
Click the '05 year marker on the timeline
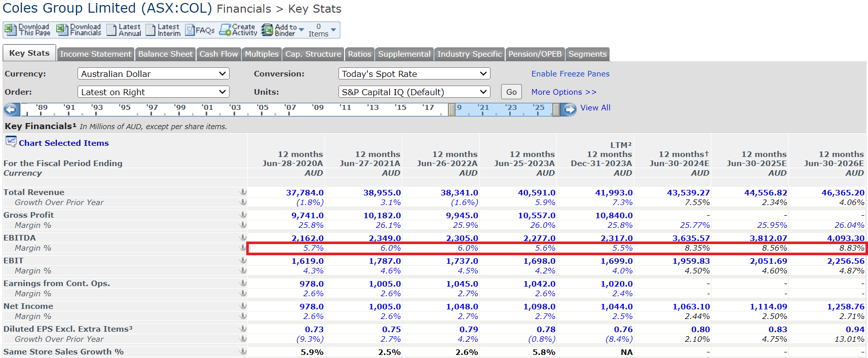tap(262, 108)
